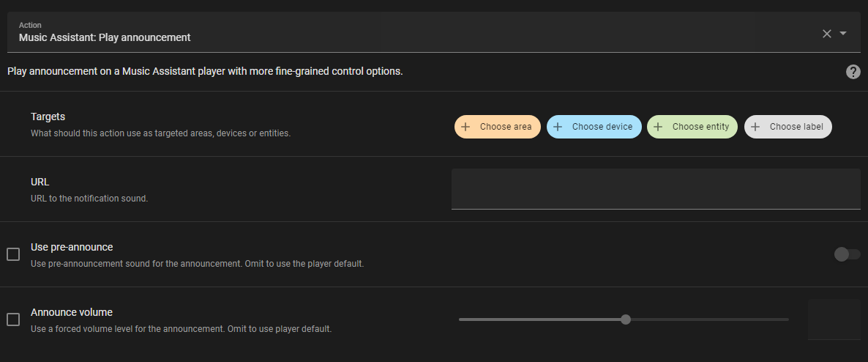Image resolution: width=868 pixels, height=362 pixels.
Task: Toggle the Use pre-announce switch
Action: tap(847, 254)
